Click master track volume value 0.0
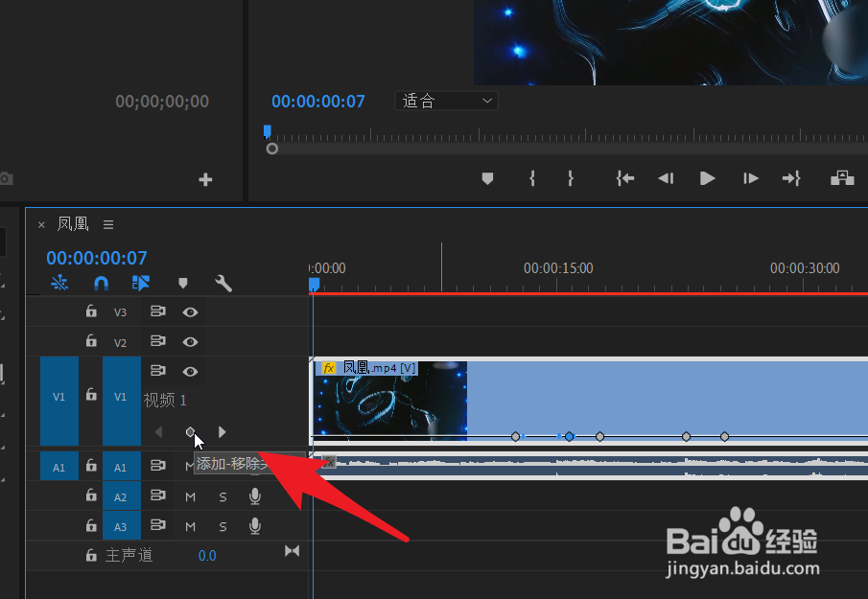The image size is (868, 599). tap(207, 556)
